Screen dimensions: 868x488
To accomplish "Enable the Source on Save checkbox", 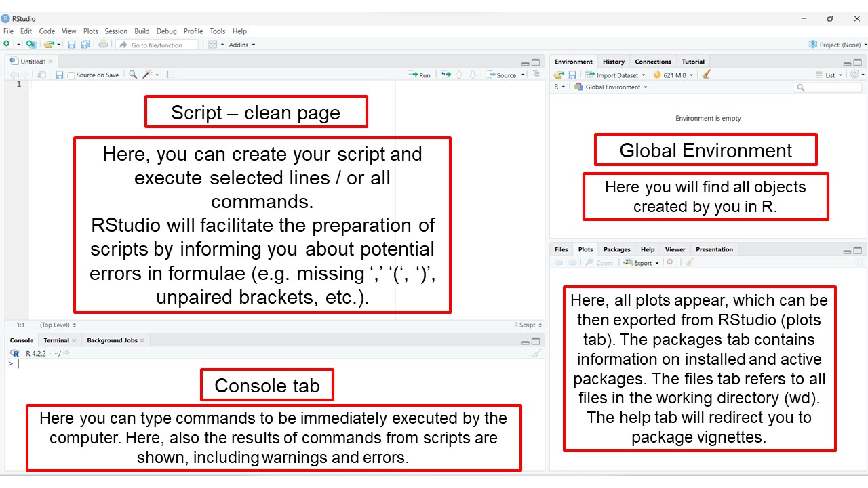I will pos(71,75).
